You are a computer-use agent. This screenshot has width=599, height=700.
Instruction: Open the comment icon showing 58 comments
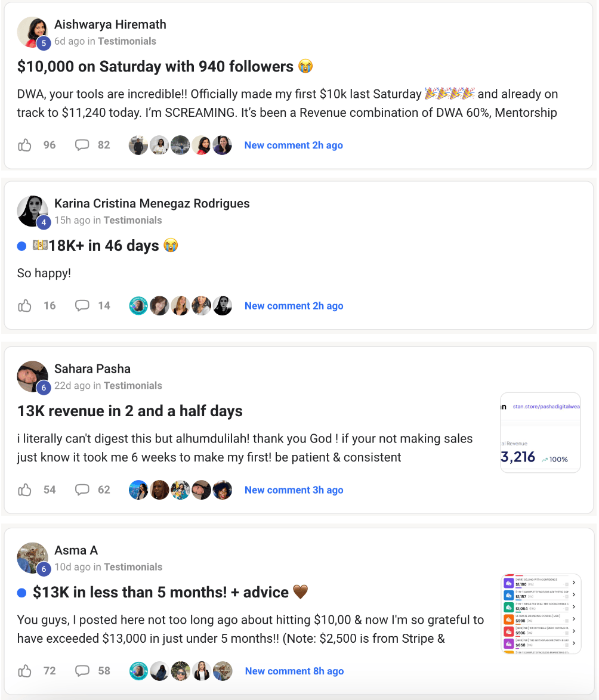(82, 671)
